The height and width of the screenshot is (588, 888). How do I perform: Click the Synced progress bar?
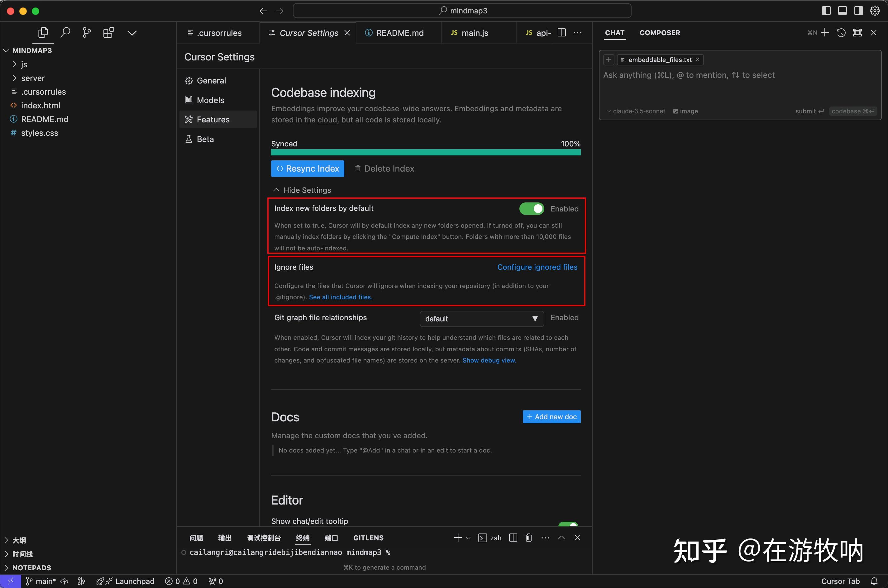point(425,152)
